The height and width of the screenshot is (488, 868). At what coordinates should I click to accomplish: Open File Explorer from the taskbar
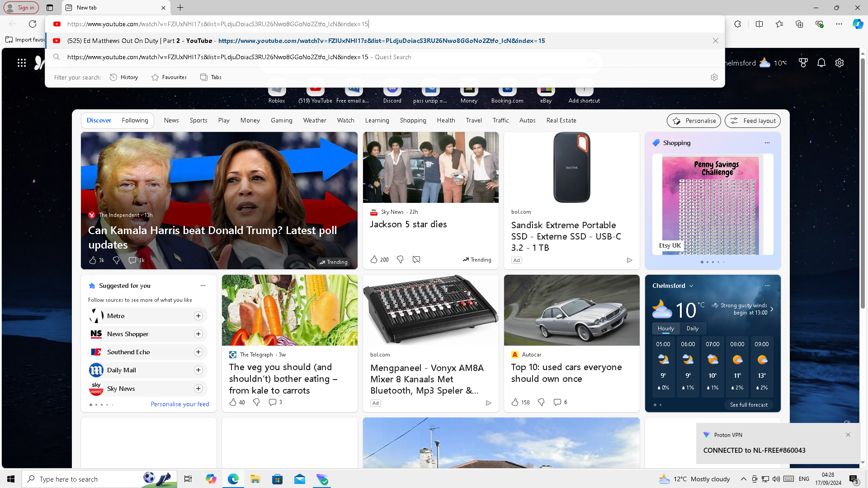255,479
